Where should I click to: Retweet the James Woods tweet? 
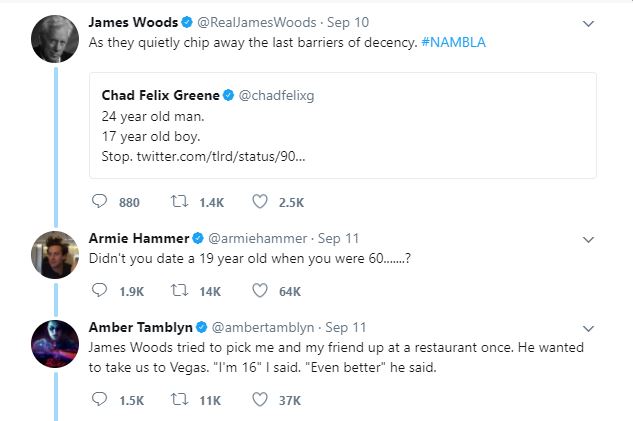(183, 202)
